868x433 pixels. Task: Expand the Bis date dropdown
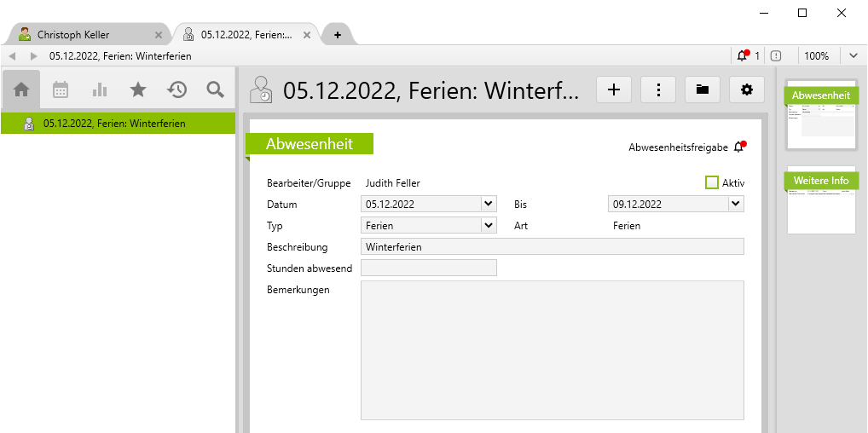735,204
